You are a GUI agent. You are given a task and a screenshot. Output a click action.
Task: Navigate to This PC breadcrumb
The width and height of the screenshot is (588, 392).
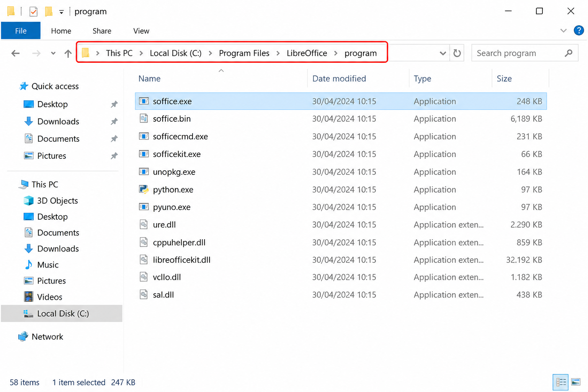[119, 53]
